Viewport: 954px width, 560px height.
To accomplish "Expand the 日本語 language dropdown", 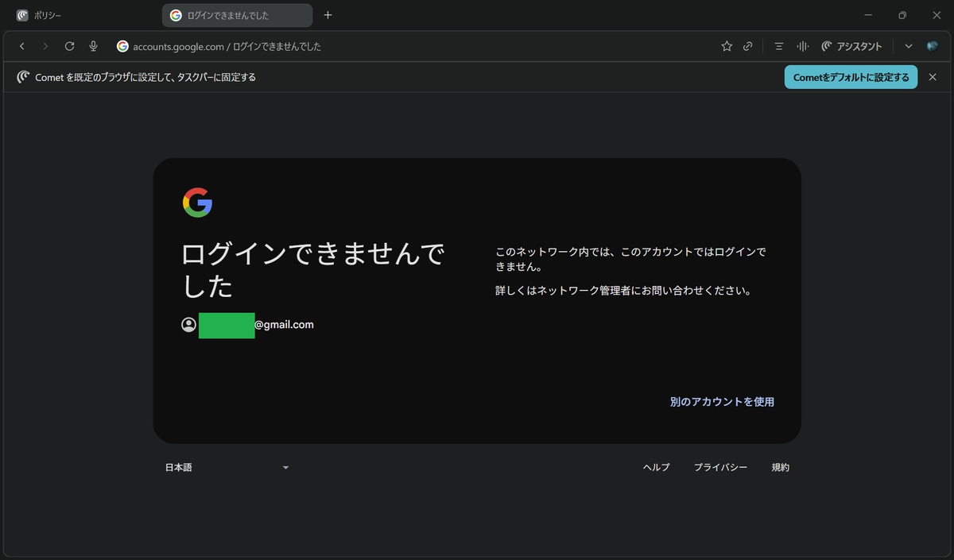I will pyautogui.click(x=227, y=467).
